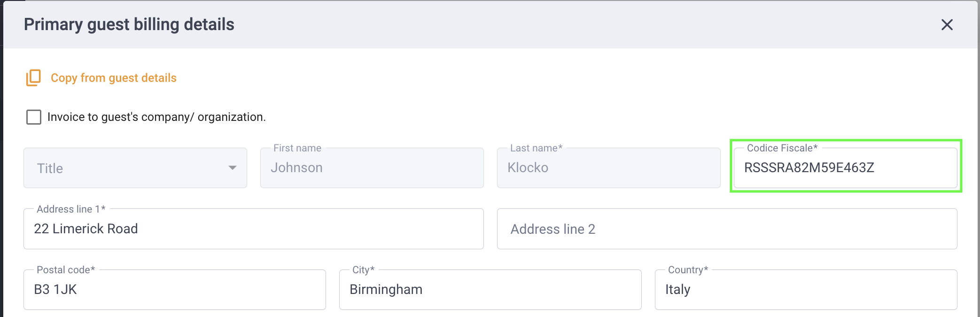Screen dimensions: 980x317
Task: Click the Postal code field with B3 1JK
Action: tap(175, 290)
